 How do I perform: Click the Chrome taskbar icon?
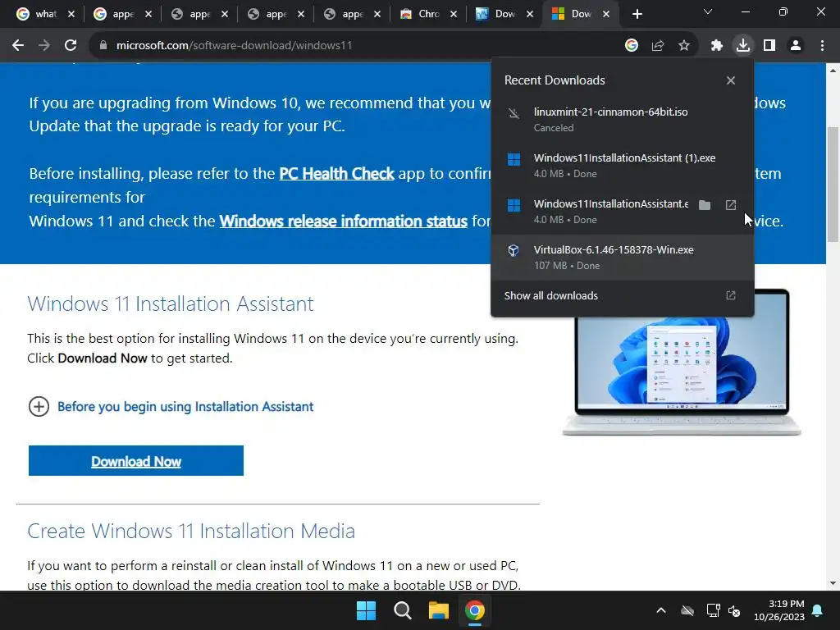475,610
